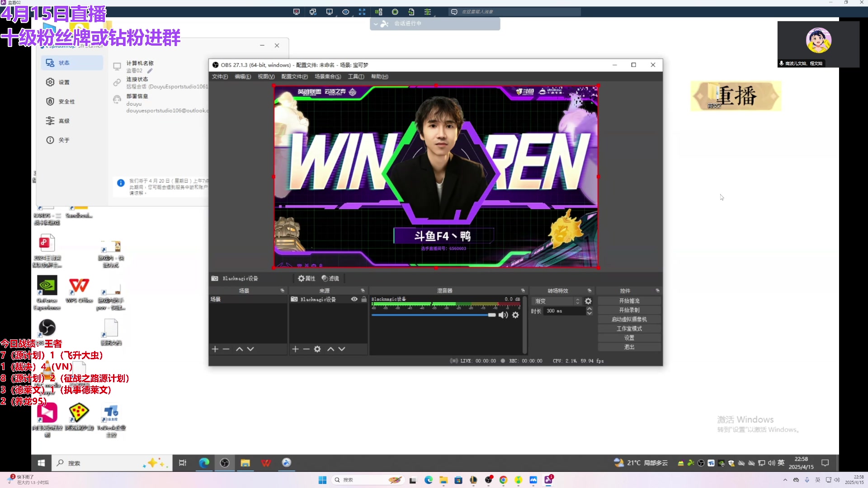
Task: Add a new source in 来源 panel
Action: pyautogui.click(x=295, y=349)
